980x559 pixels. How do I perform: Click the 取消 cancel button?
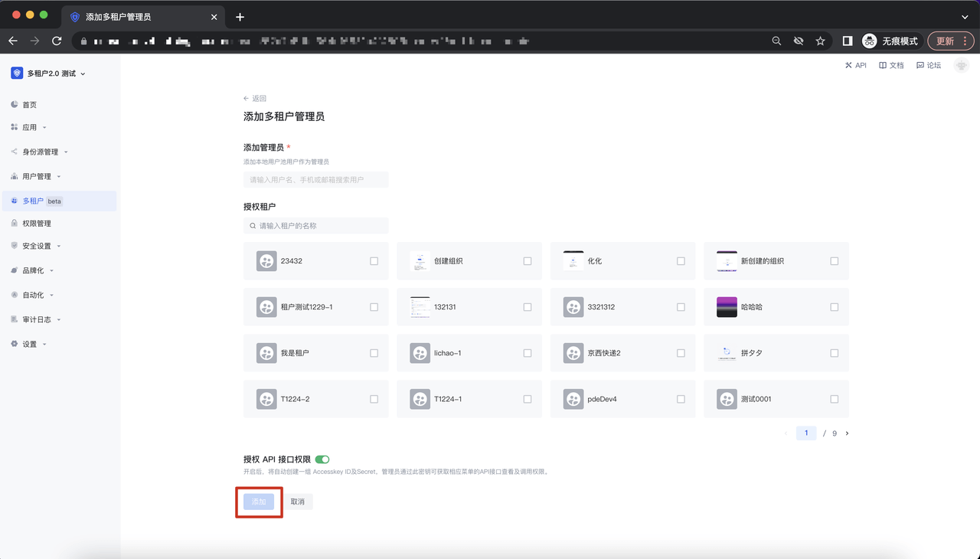pos(298,502)
